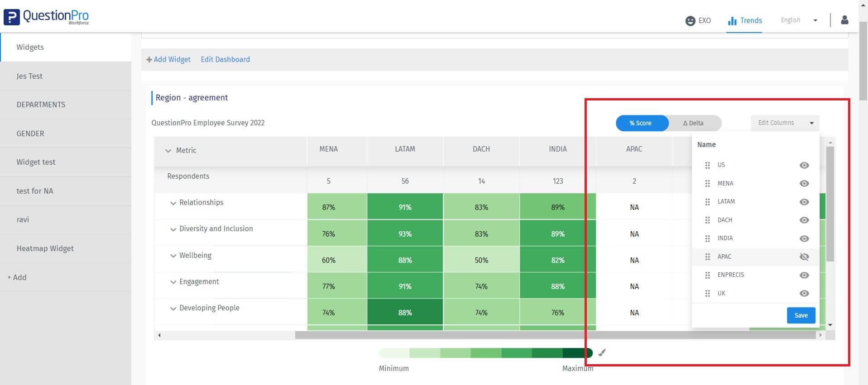Click the drag handle beside ENPRECIS
Image resolution: width=868 pixels, height=385 pixels.
[708, 275]
